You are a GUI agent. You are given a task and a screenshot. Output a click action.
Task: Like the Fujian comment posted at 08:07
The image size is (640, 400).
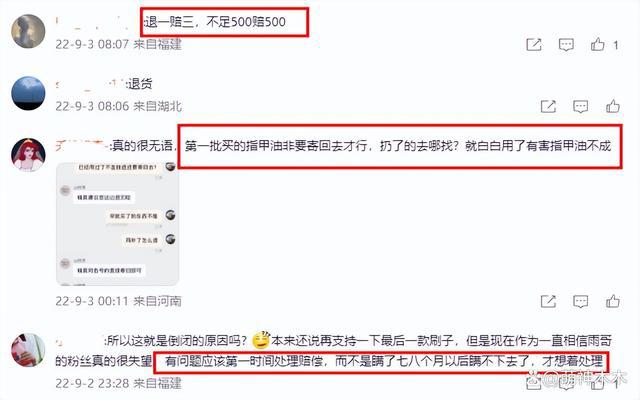(x=598, y=44)
